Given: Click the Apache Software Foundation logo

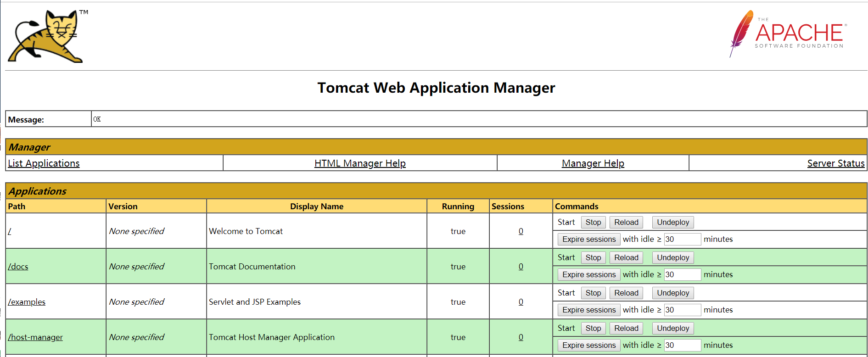Looking at the screenshot, I should [788, 33].
